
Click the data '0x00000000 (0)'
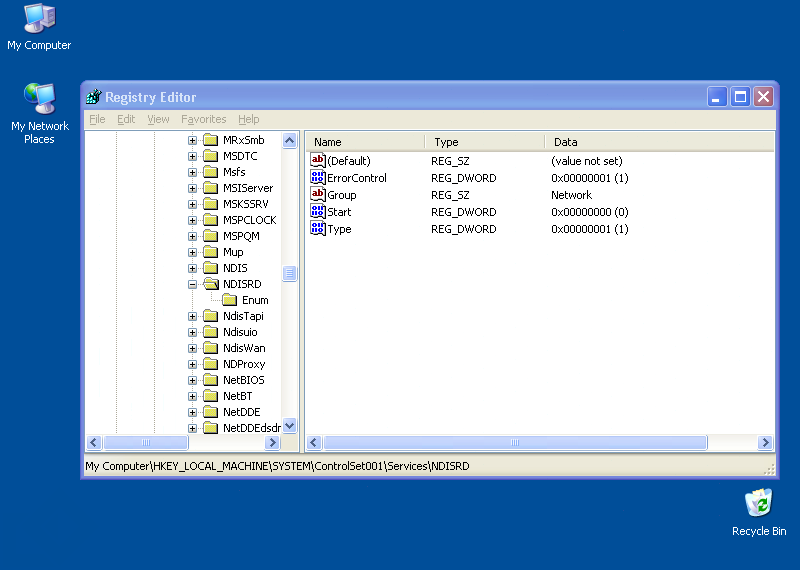pos(590,212)
